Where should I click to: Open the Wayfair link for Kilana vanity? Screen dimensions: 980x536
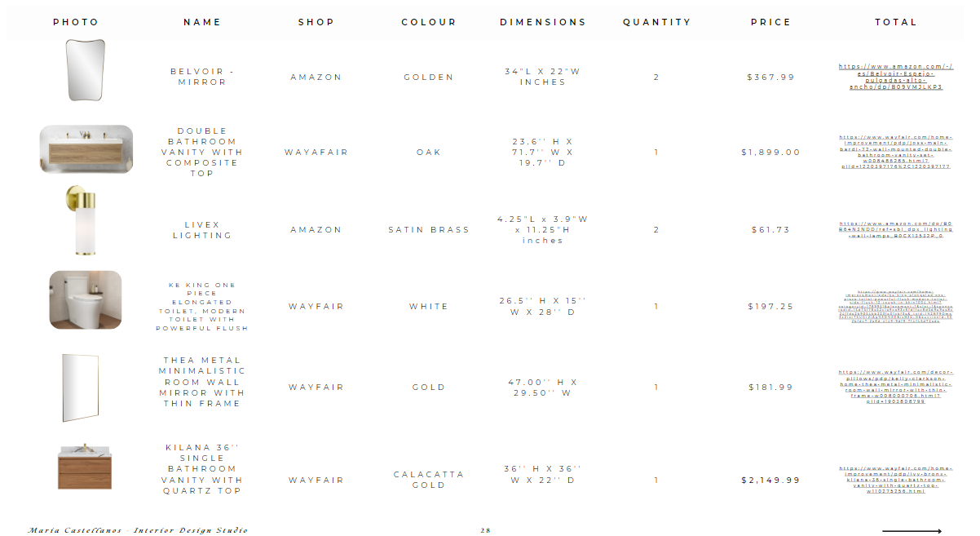(x=895, y=480)
